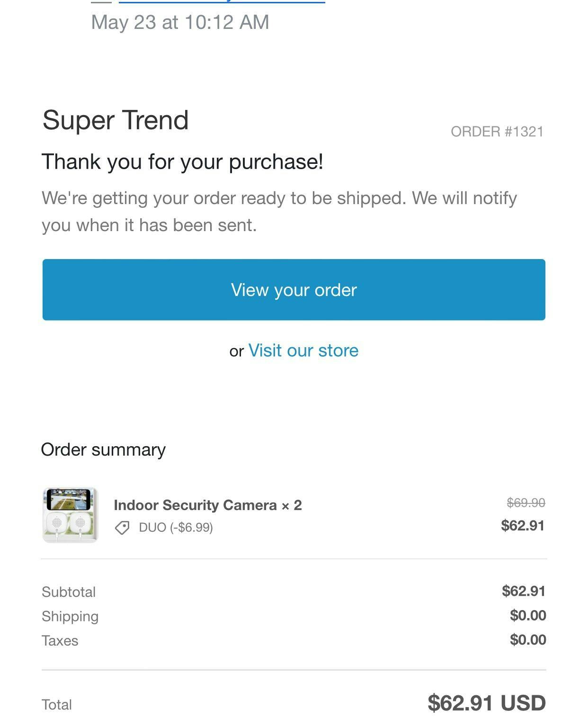588x718 pixels.
Task: Open the Indoor Security Camera product thumbnail
Action: pyautogui.click(x=71, y=515)
